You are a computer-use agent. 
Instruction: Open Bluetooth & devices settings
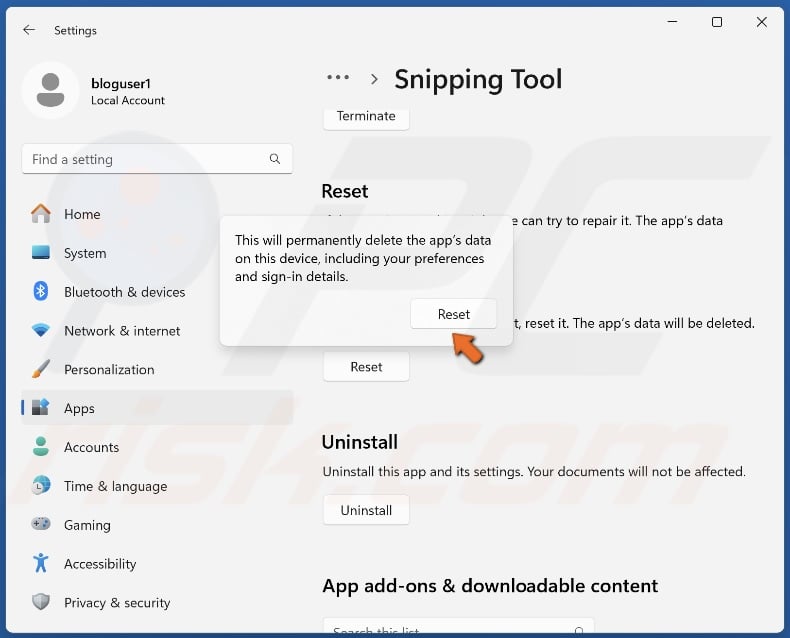click(x=157, y=292)
